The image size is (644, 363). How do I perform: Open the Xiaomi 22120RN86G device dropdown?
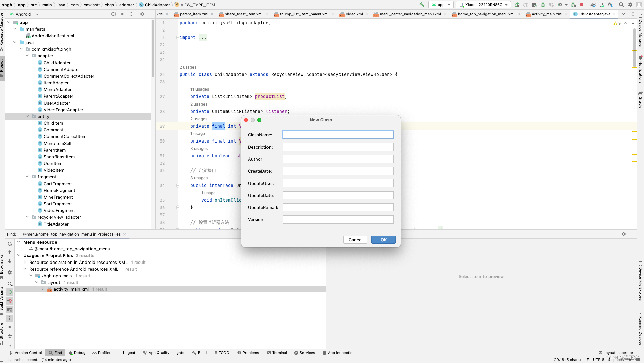[484, 5]
